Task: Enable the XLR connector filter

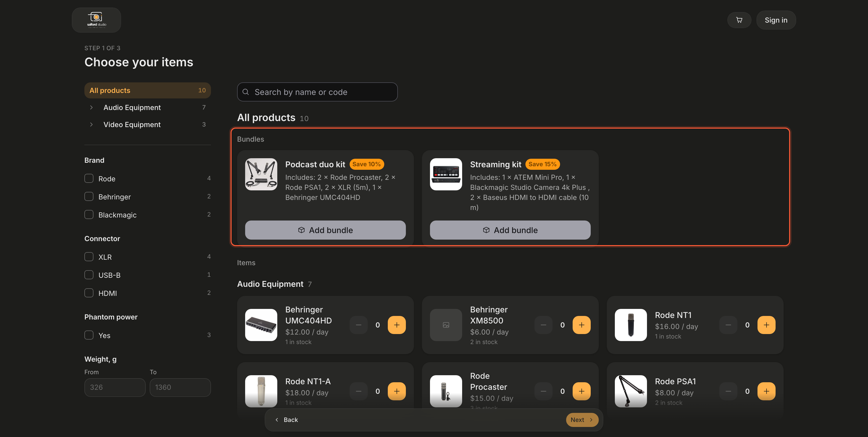Action: pos(89,257)
